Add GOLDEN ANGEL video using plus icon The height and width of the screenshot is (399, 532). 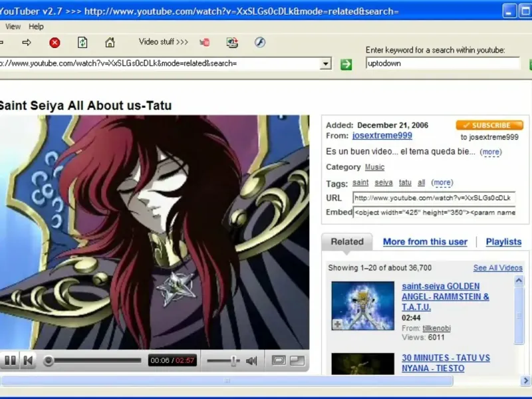click(x=337, y=325)
